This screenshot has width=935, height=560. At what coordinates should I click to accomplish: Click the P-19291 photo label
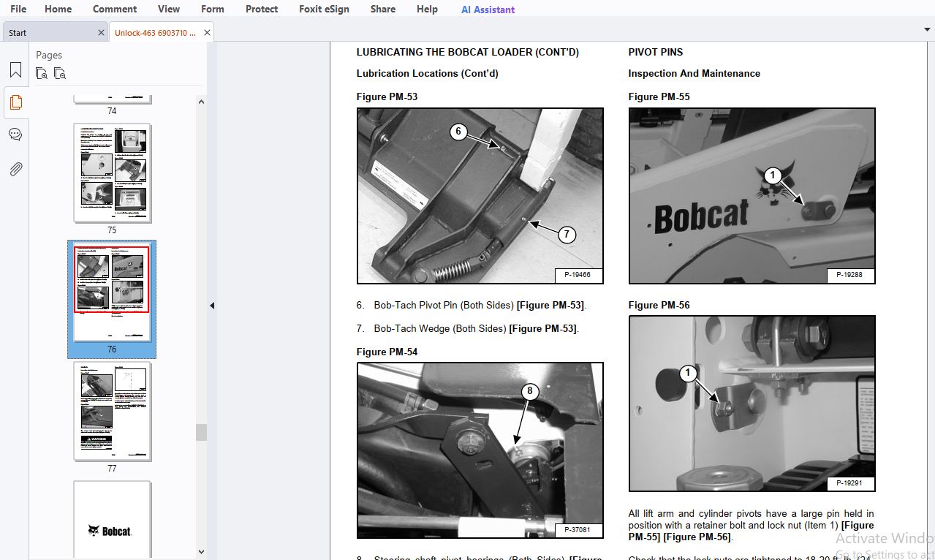[849, 483]
